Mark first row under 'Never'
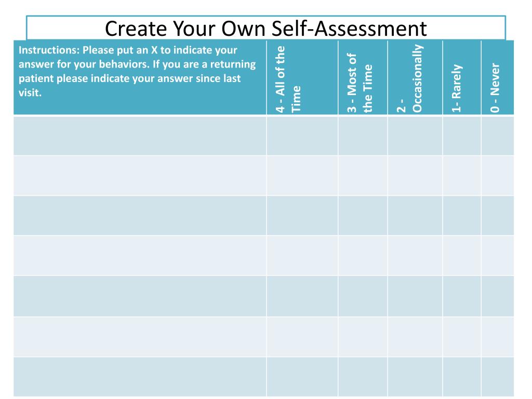Viewport: 532px width, 399px height. pos(497,136)
